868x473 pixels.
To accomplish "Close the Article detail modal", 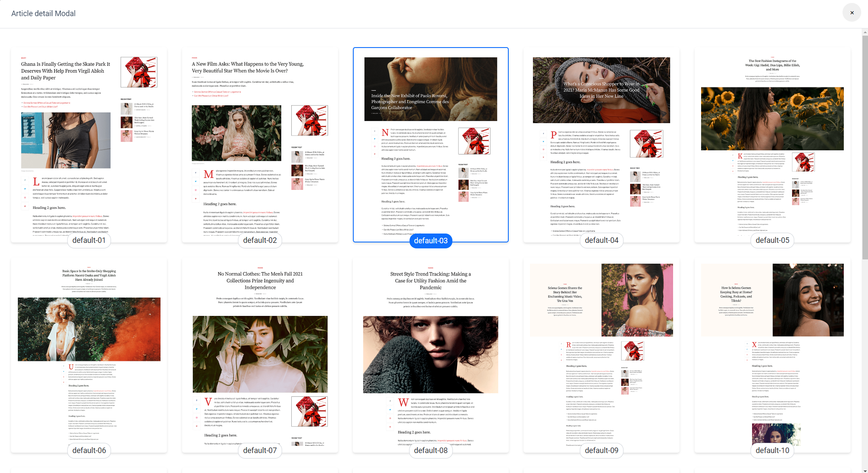I will coord(851,13).
